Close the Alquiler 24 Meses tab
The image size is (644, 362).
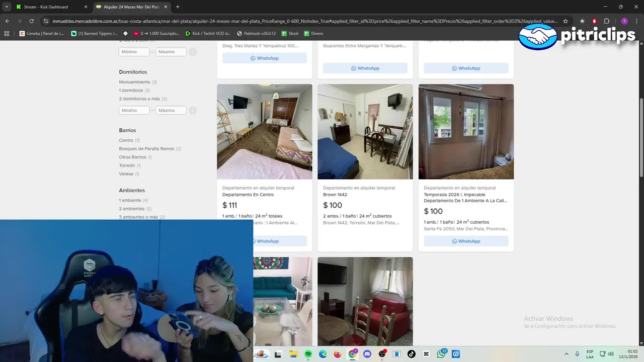165,7
